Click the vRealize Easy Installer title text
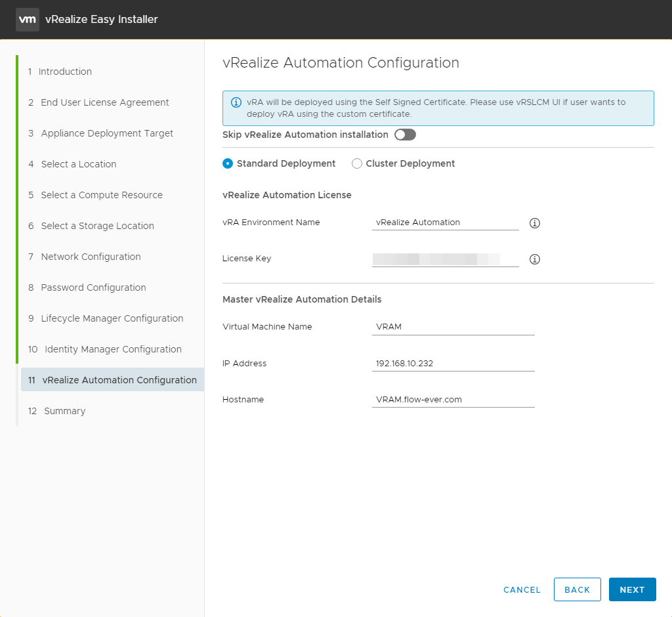Image resolution: width=672 pixels, height=617 pixels. [102, 19]
